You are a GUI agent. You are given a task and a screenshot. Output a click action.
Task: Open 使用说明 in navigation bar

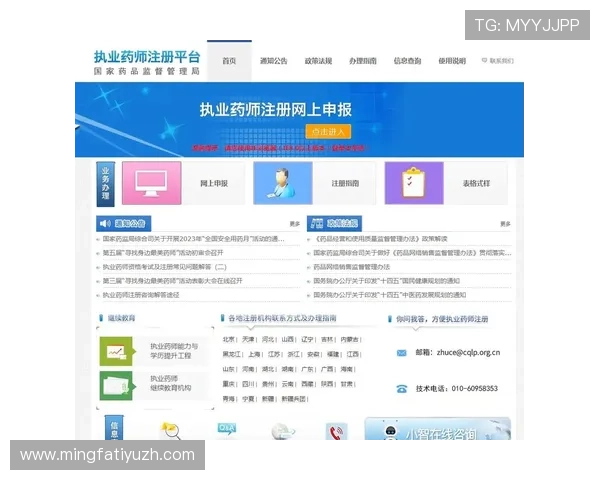452,61
